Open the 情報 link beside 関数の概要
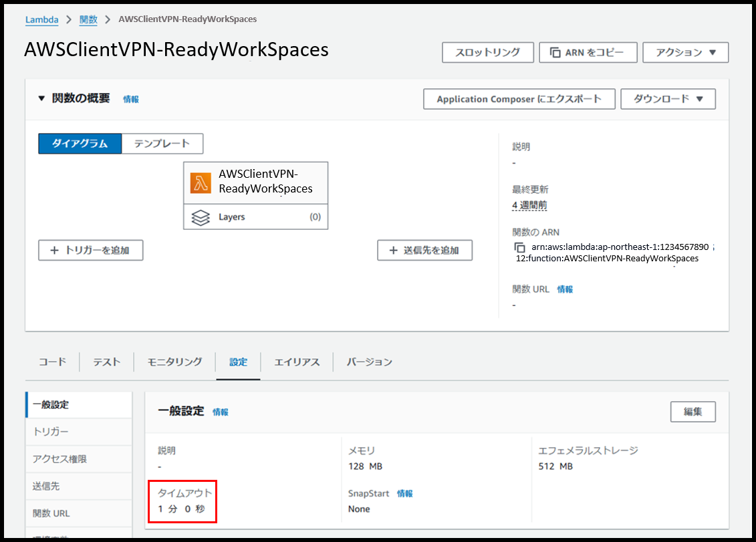 [x=130, y=100]
